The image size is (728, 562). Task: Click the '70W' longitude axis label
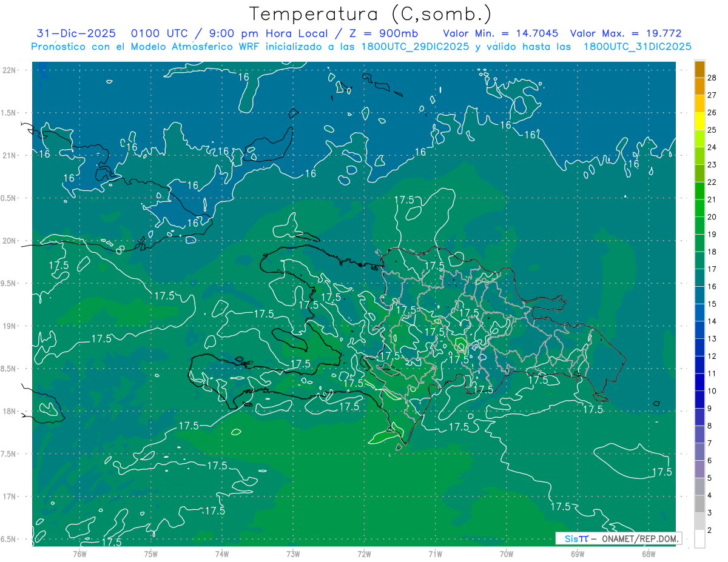507,554
